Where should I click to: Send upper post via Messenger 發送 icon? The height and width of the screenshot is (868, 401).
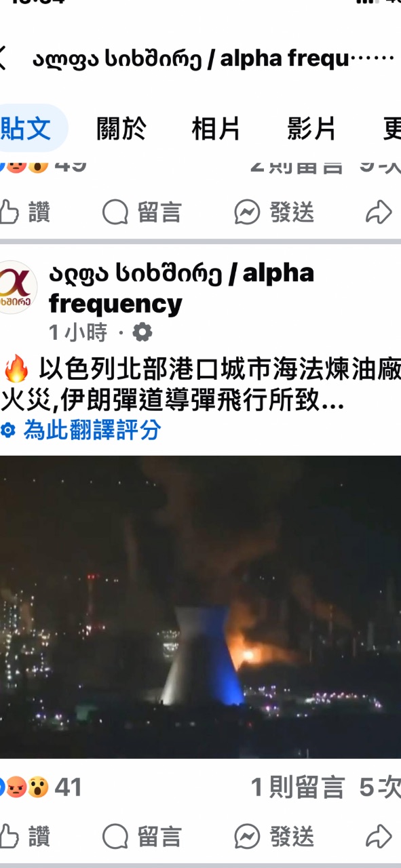click(x=274, y=212)
